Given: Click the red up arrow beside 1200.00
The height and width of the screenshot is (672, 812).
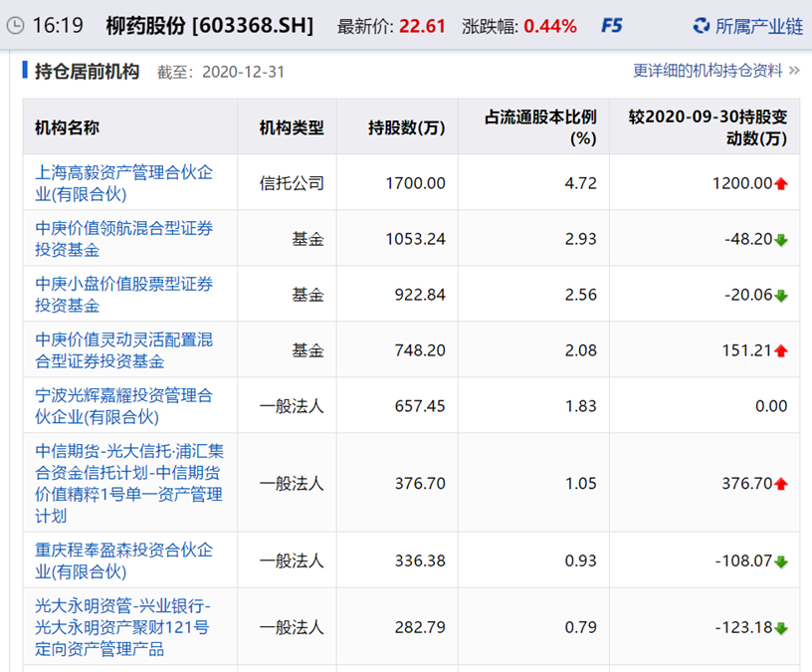Looking at the screenshot, I should (781, 183).
